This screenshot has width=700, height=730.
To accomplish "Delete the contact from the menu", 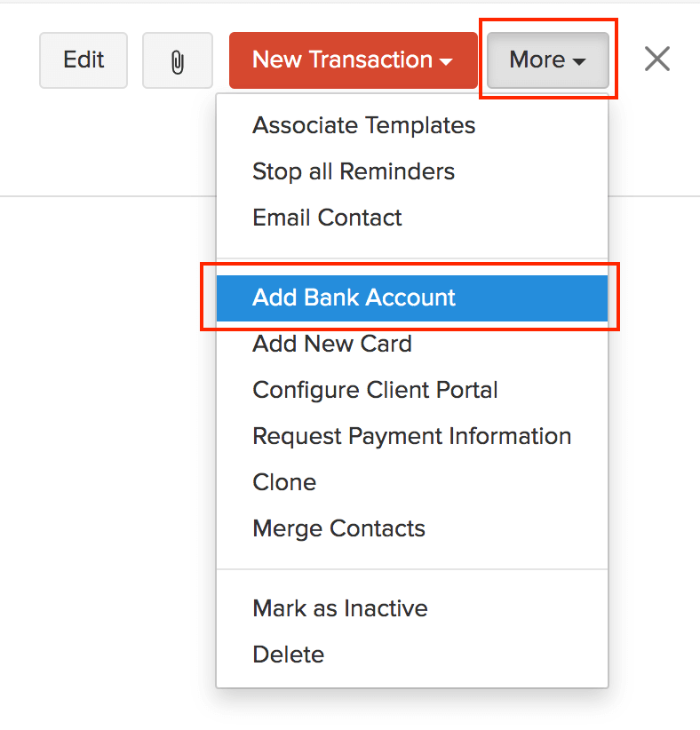I will tap(288, 655).
